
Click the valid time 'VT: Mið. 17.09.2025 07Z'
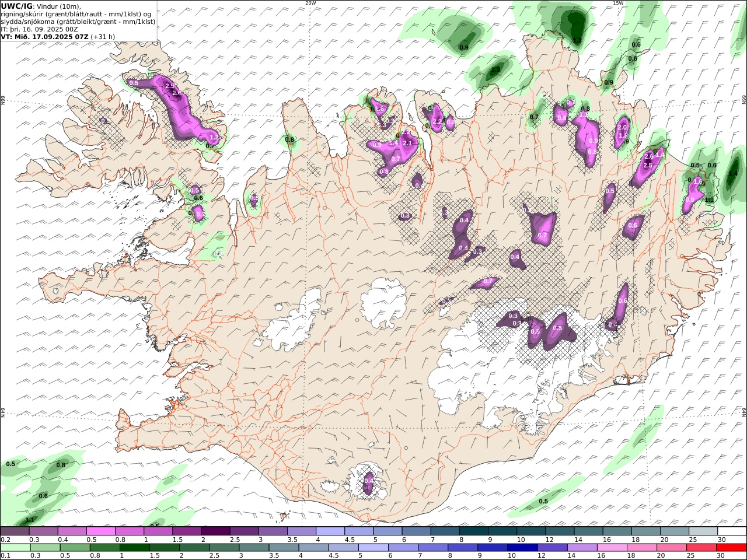click(45, 36)
